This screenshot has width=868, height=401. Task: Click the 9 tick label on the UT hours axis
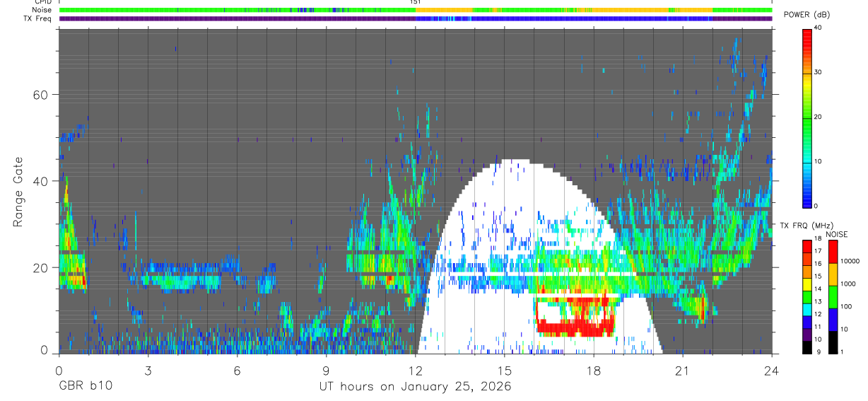coord(326,370)
